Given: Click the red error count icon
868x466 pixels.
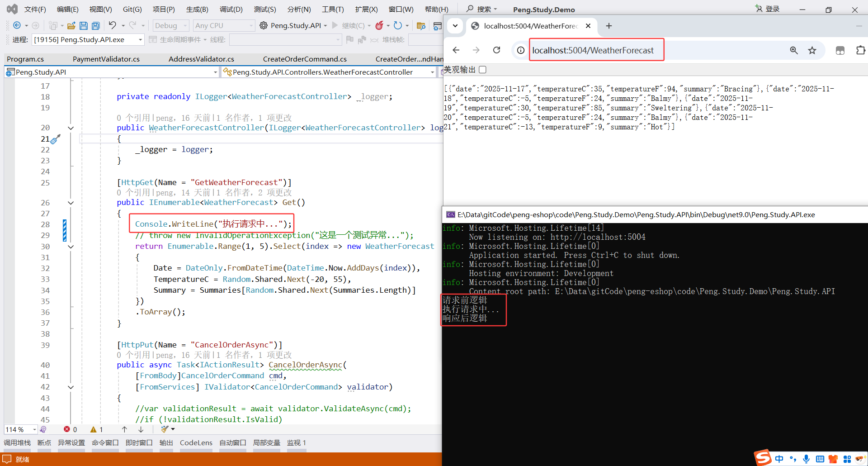Looking at the screenshot, I should pos(67,429).
